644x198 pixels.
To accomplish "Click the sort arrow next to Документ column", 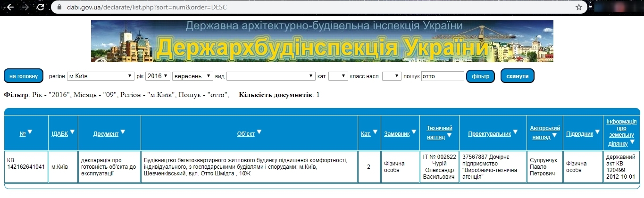I will (x=123, y=132).
